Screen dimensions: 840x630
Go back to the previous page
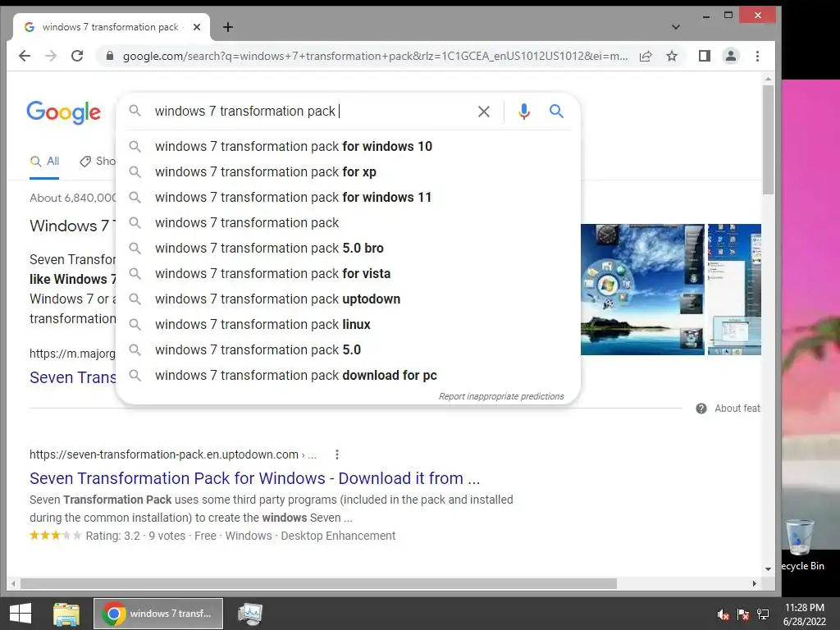(x=25, y=56)
